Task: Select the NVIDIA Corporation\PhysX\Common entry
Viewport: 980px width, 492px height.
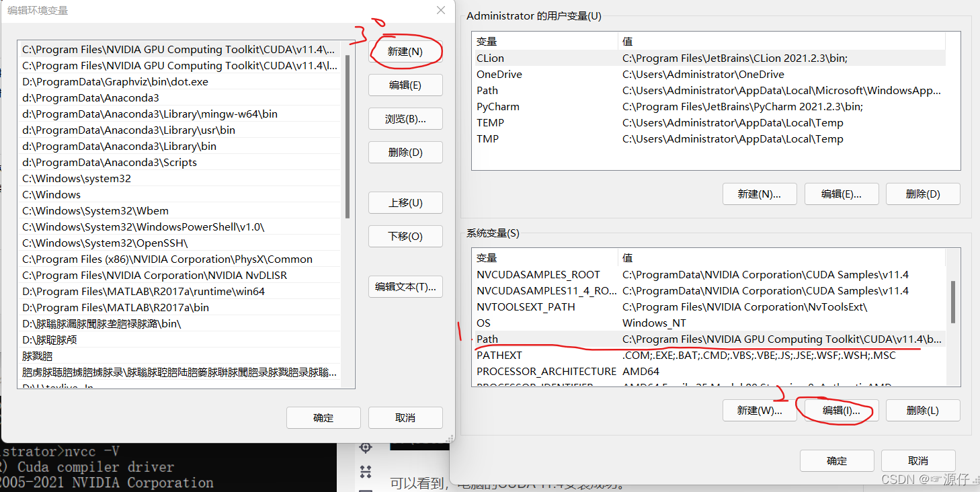Action: pos(180,259)
